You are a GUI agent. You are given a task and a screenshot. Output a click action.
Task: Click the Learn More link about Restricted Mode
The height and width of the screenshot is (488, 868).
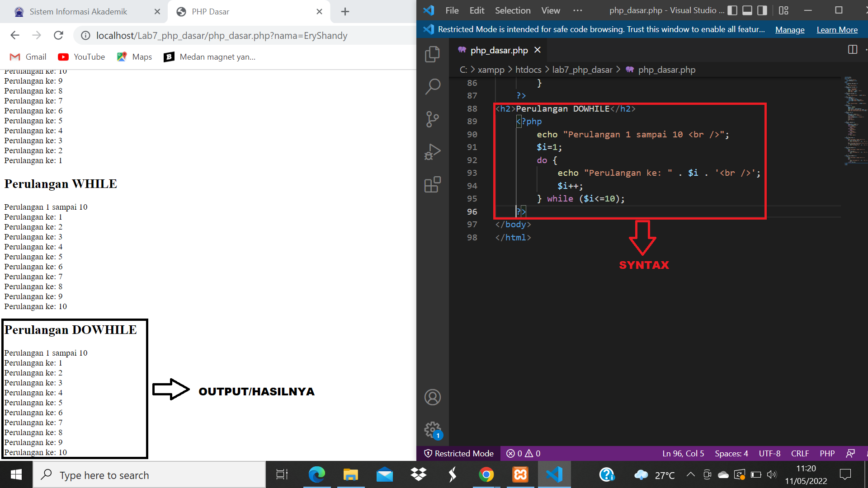click(x=837, y=29)
